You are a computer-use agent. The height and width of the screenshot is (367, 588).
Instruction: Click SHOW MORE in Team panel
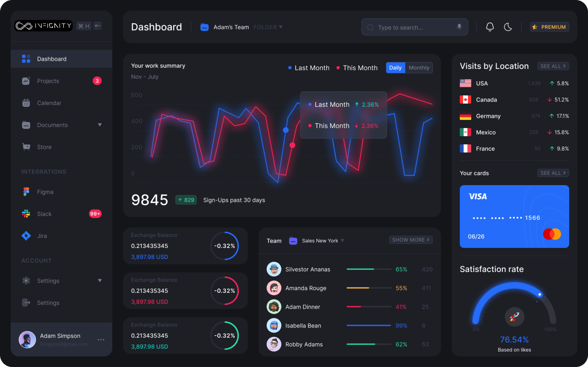411,240
